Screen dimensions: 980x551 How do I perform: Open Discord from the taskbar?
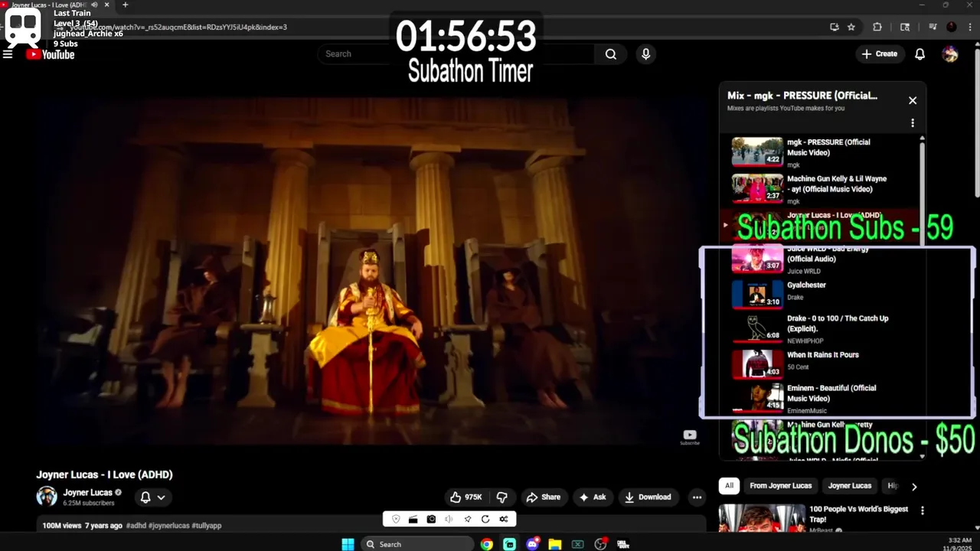532,544
